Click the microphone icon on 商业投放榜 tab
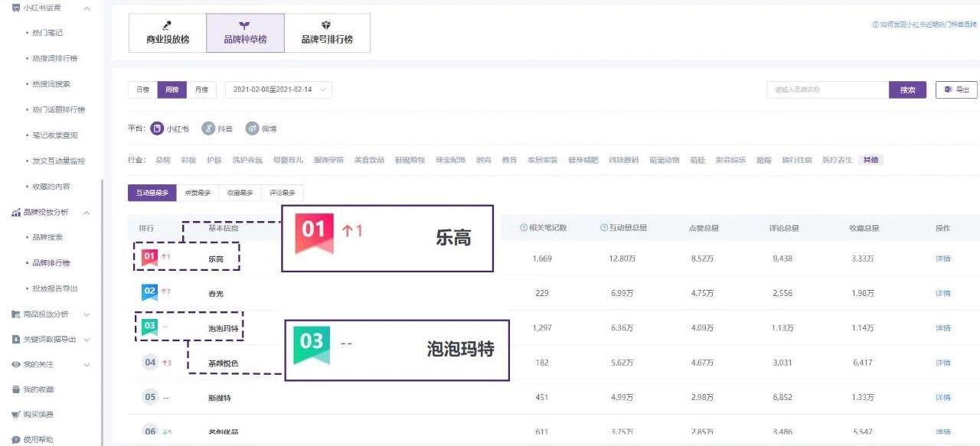Screen dimensions: 980x446 point(168,25)
